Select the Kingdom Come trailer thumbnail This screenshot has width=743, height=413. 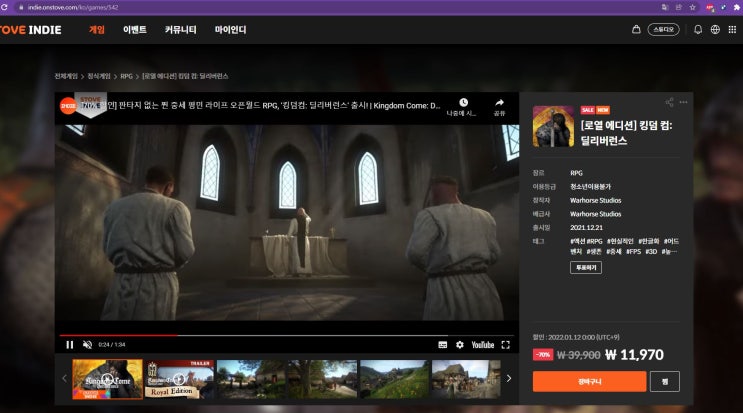(108, 379)
